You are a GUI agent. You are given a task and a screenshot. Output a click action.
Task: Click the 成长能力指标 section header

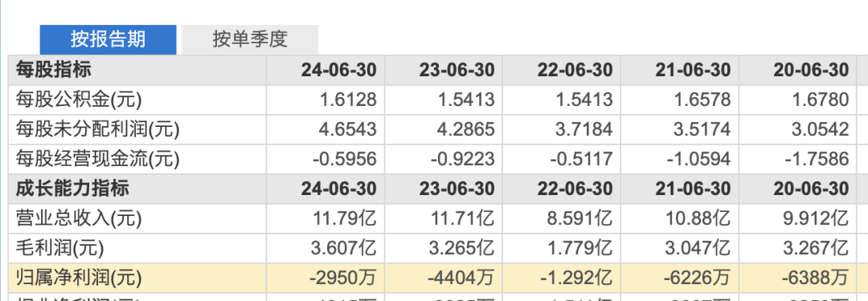point(72,189)
